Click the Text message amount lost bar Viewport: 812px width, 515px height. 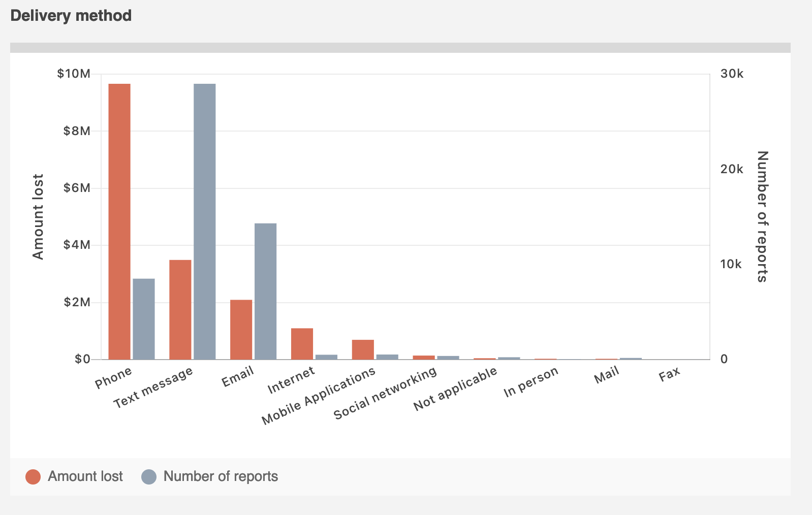click(180, 310)
